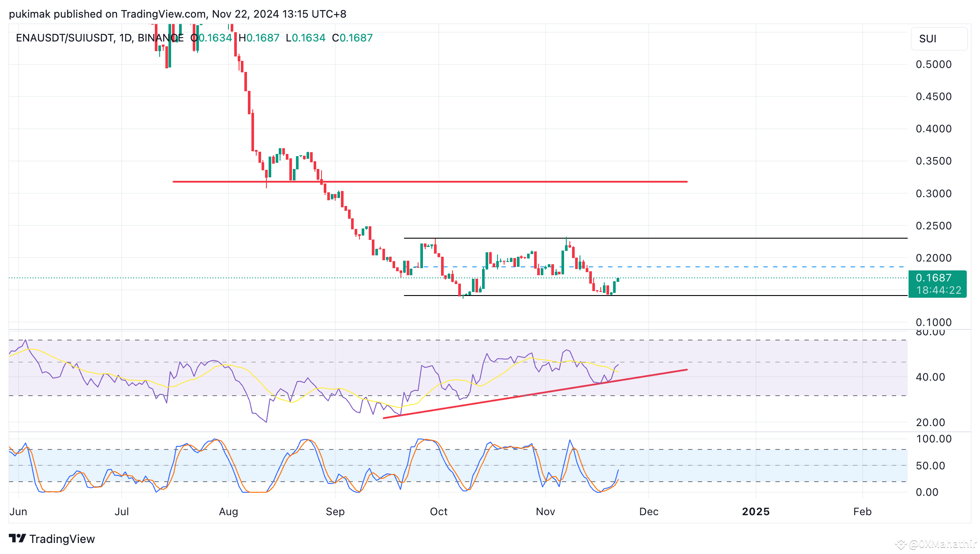The height and width of the screenshot is (554, 980).
Task: Click the 0.1000 price axis label
Action: point(934,322)
